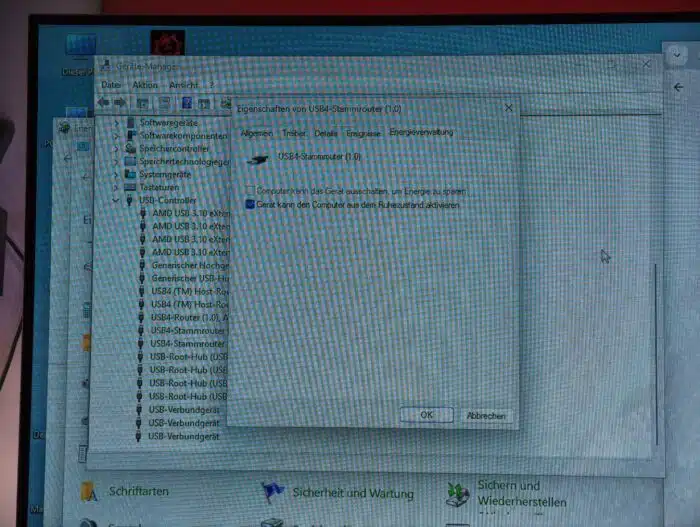The image size is (700, 527).
Task: Click the Schriftarten icon in Control Panel
Action: (89, 492)
